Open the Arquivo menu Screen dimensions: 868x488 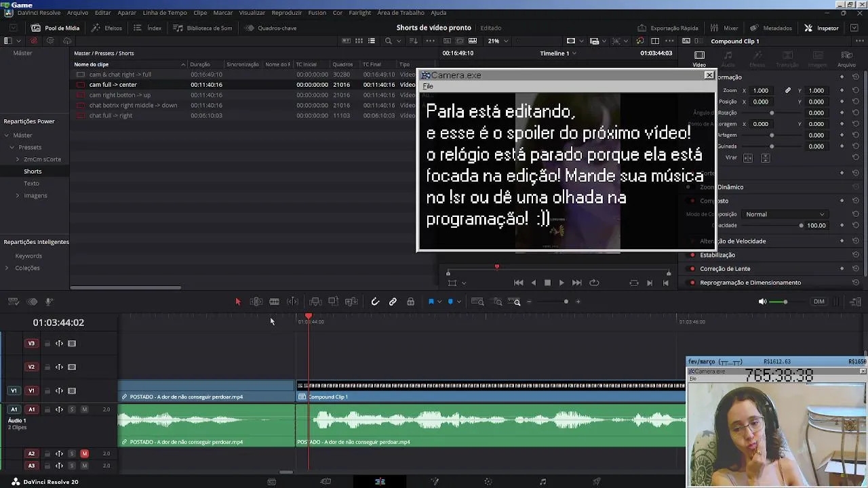tap(77, 13)
